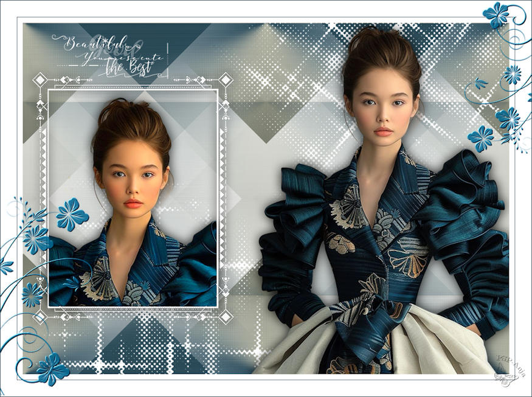Image resolution: width=532 pixels, height=397 pixels.
Task: Click the blue flower in the top-right corner
Action: 496,15
